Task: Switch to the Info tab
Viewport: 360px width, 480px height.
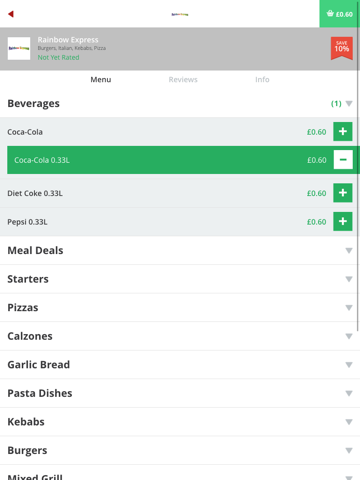Action: pos(262,80)
